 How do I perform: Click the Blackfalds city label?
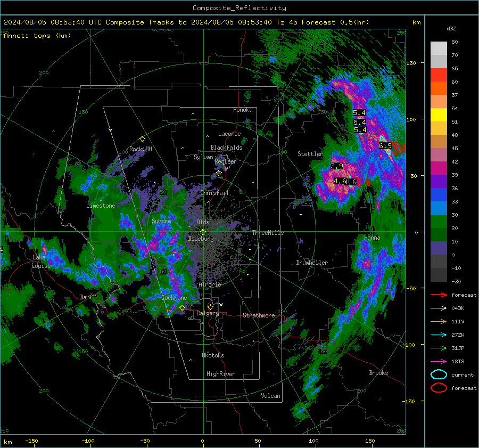pos(226,148)
